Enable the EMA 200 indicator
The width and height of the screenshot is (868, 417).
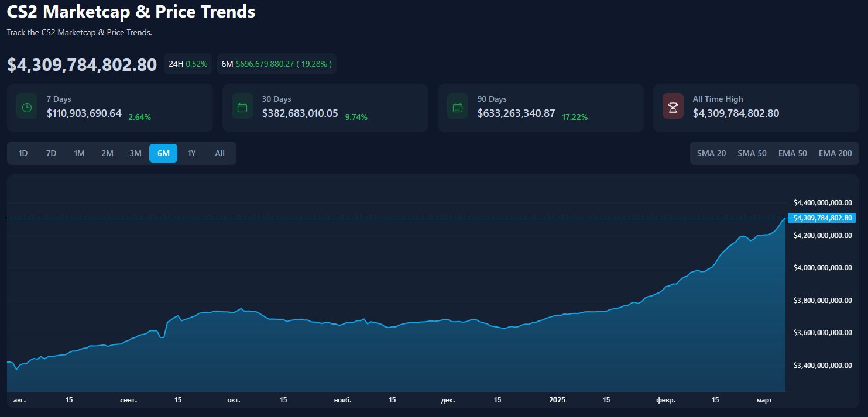pyautogui.click(x=835, y=153)
